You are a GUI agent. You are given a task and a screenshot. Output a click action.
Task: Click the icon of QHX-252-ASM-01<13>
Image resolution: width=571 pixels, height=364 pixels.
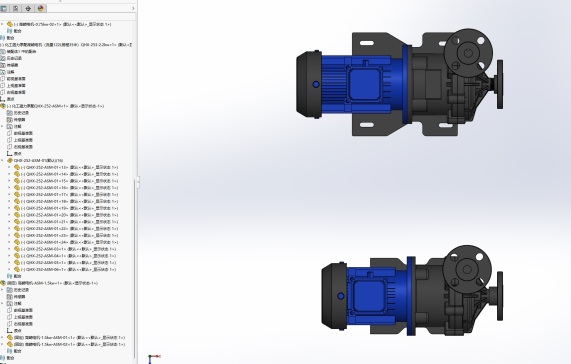click(17, 167)
